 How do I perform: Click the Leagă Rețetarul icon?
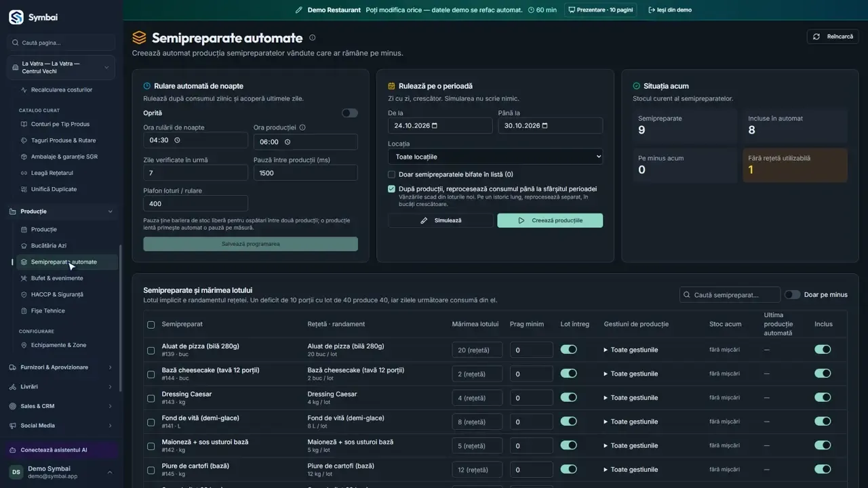tap(24, 173)
